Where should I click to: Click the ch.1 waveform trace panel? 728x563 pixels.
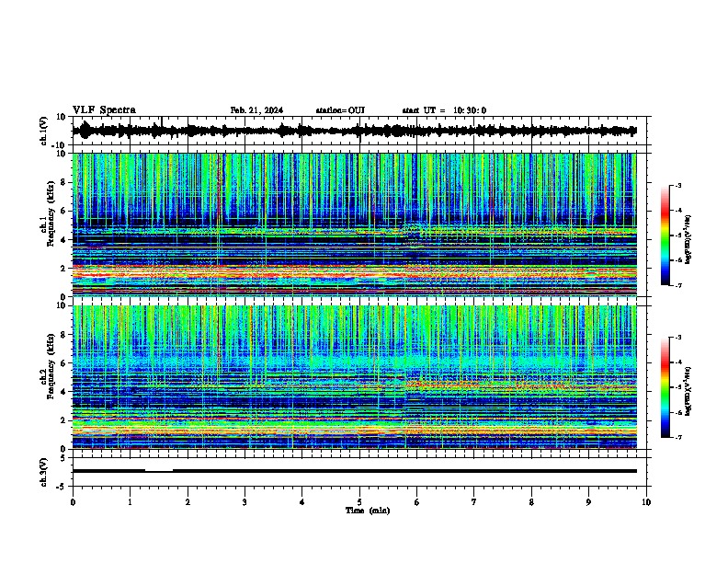point(359,131)
